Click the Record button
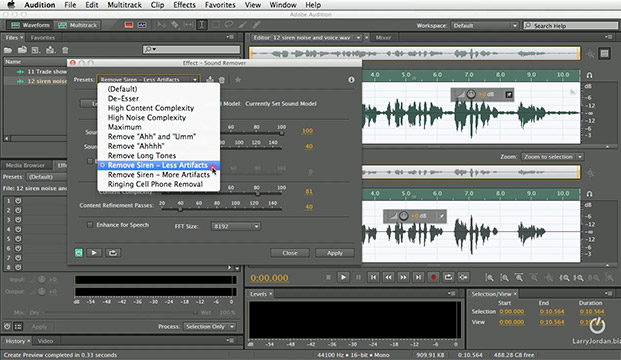Viewport: 621px width, 360px height. (x=433, y=277)
